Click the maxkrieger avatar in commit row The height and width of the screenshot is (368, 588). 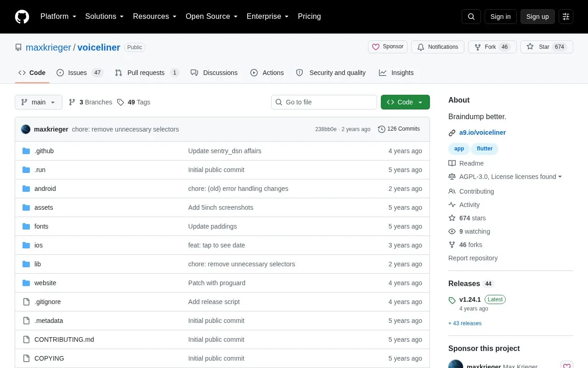[26, 129]
